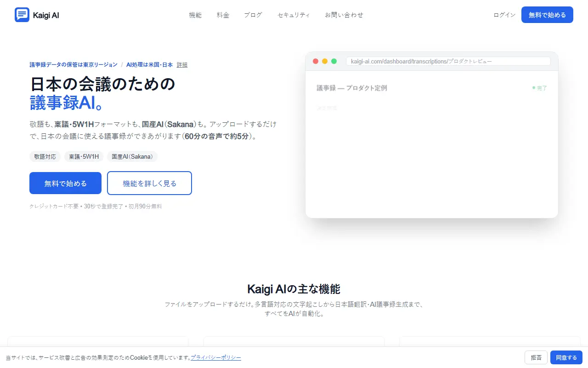This screenshot has width=588, height=368.
Task: Click the Kaigi AI chat bubble logo icon
Action: (x=22, y=15)
